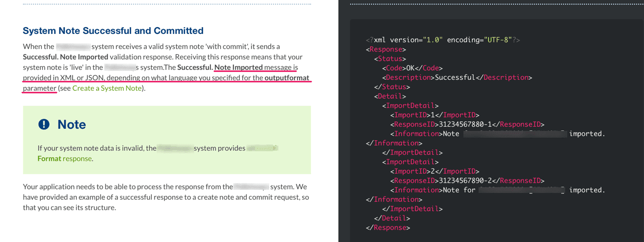
Task: Click the exclamation icon in the Note callout
Action: tap(44, 125)
